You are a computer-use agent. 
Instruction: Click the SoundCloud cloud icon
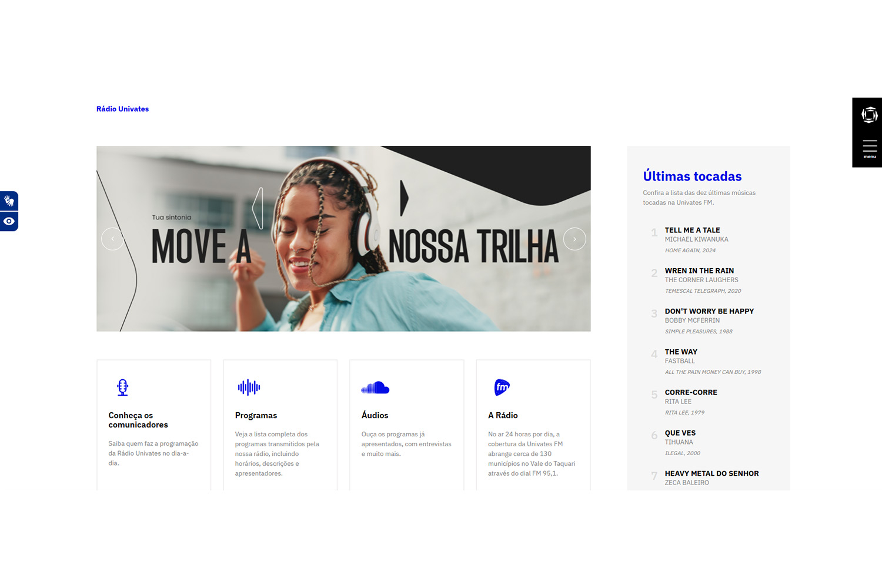pyautogui.click(x=375, y=387)
